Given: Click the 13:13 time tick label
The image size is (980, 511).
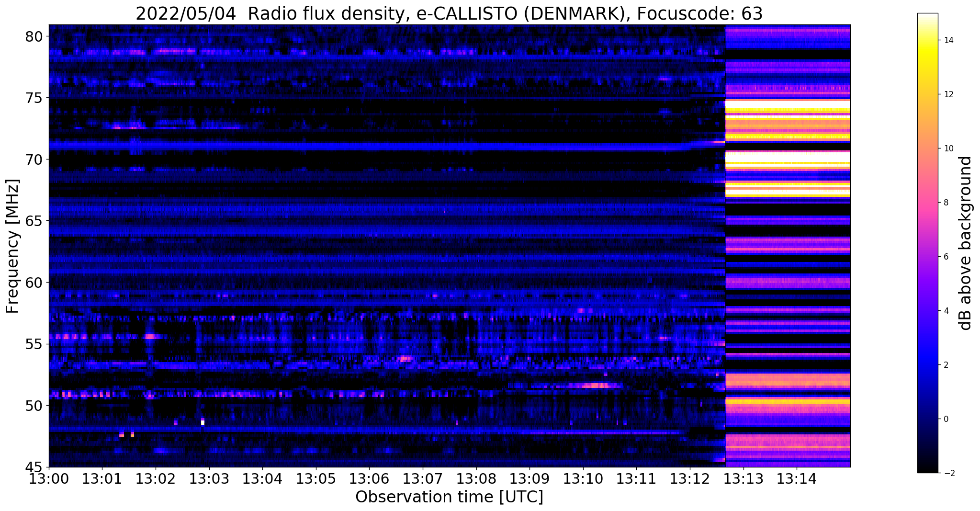Looking at the screenshot, I should [743, 478].
